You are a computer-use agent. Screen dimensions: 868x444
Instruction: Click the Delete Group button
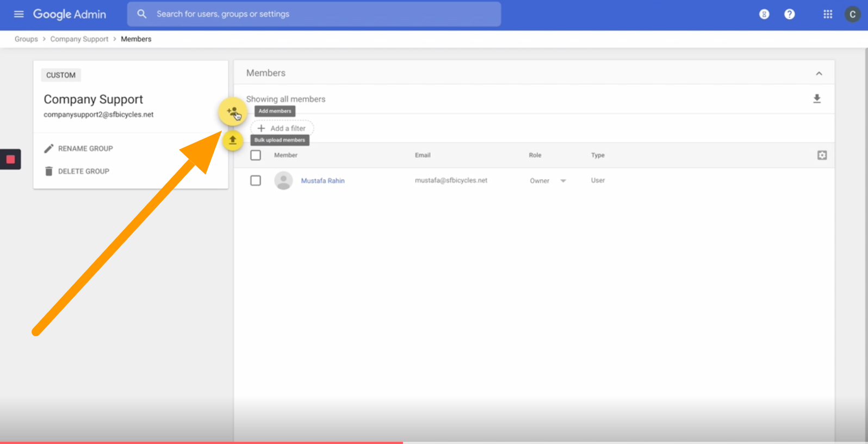pyautogui.click(x=77, y=171)
